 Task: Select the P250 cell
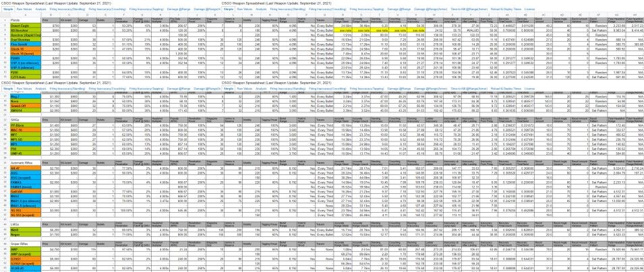25,71
